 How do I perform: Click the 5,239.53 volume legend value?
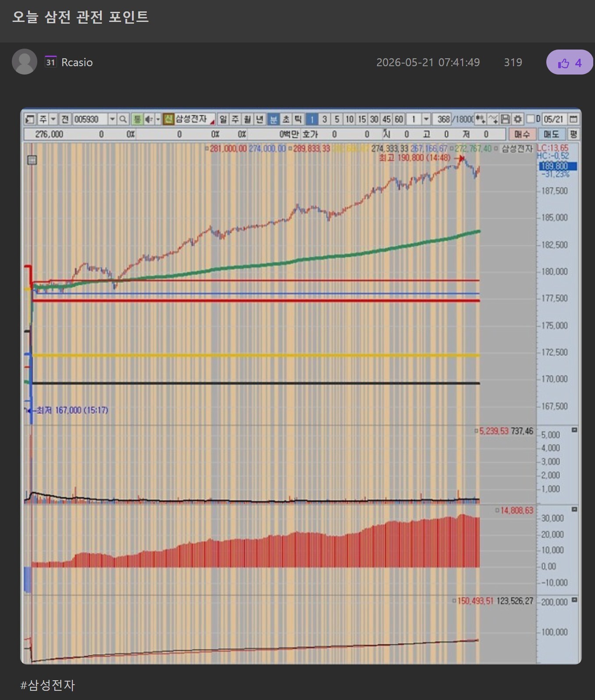click(x=494, y=431)
